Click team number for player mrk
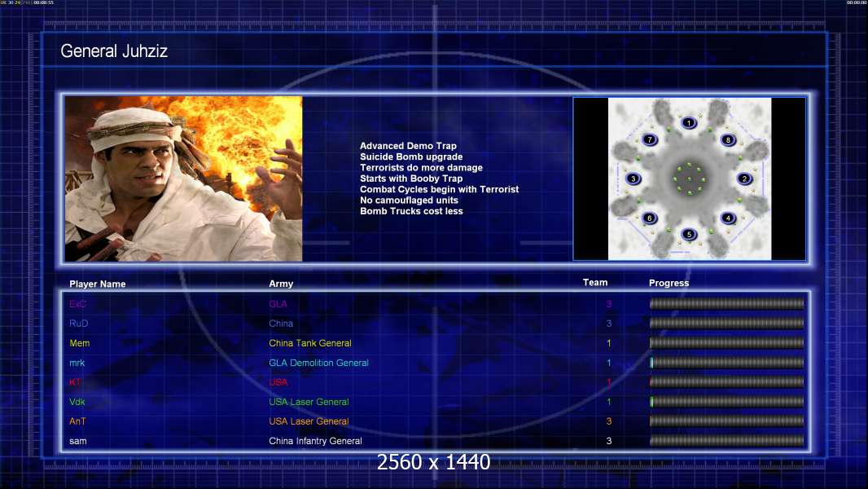 click(609, 363)
